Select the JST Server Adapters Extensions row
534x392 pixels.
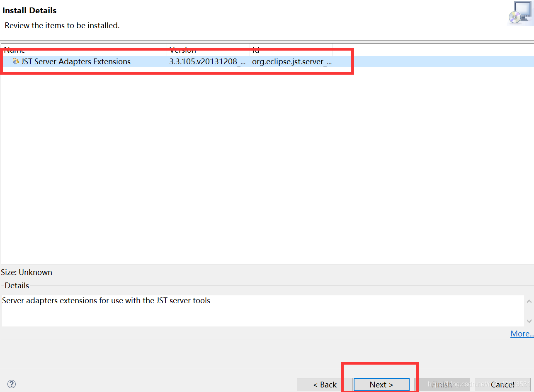pyautogui.click(x=267, y=61)
